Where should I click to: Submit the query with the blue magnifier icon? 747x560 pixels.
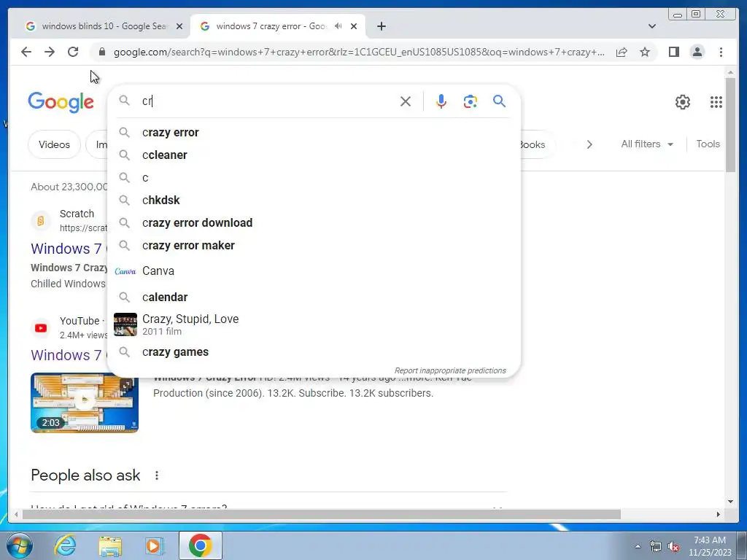499,101
